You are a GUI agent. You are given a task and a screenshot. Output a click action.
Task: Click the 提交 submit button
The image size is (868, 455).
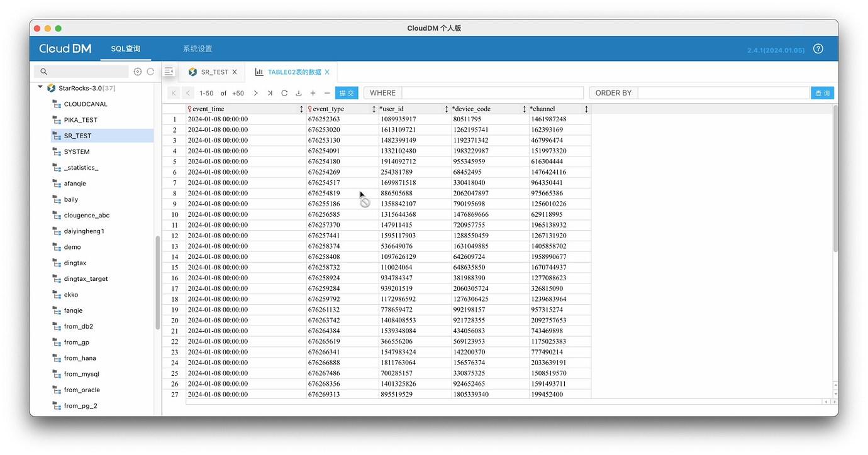pos(347,93)
